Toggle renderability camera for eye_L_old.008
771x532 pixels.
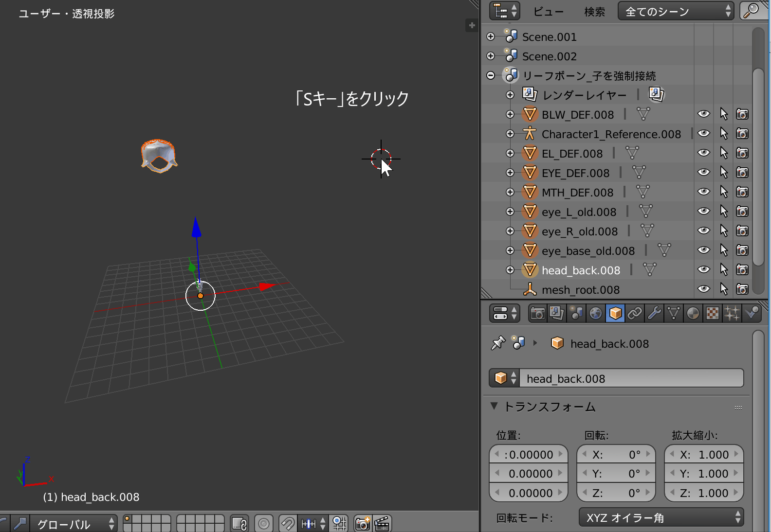point(742,212)
